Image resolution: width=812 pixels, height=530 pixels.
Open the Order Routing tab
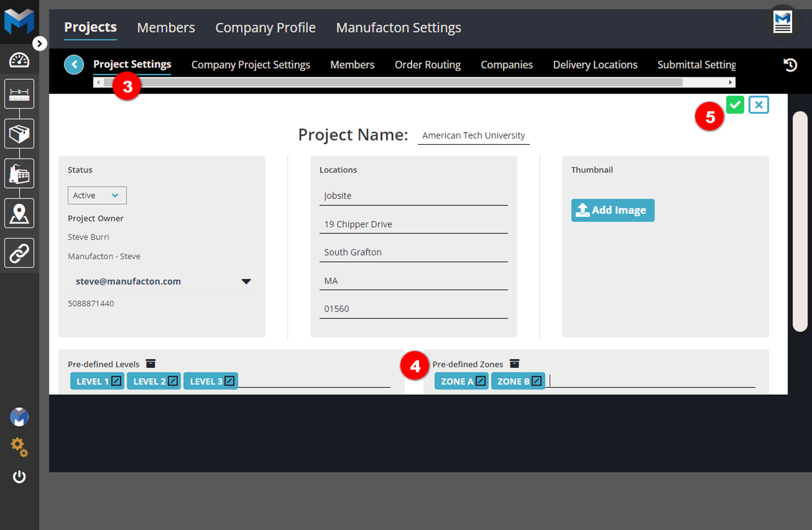[x=427, y=65]
